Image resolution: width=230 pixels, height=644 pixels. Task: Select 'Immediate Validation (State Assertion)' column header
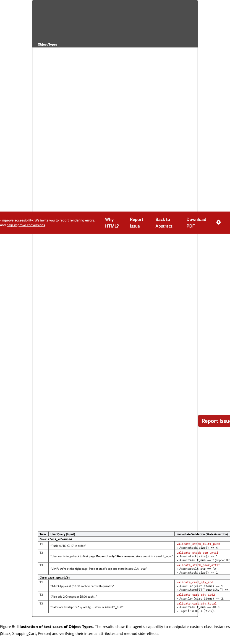point(202,534)
